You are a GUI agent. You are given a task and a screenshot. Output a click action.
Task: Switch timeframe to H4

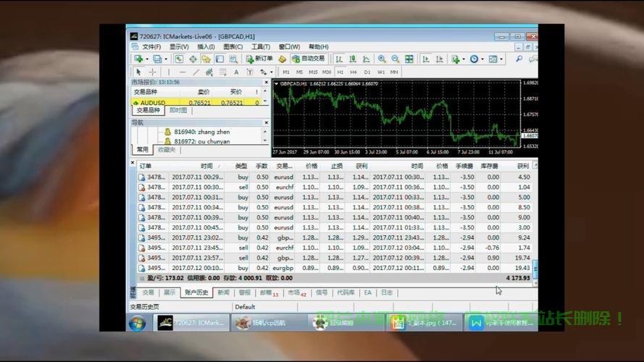coord(354,72)
